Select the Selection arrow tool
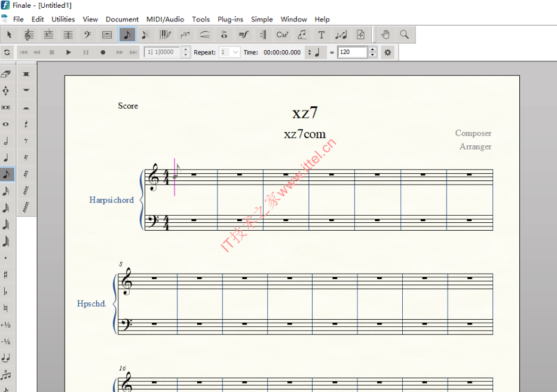This screenshot has height=392, width=557. [9, 35]
